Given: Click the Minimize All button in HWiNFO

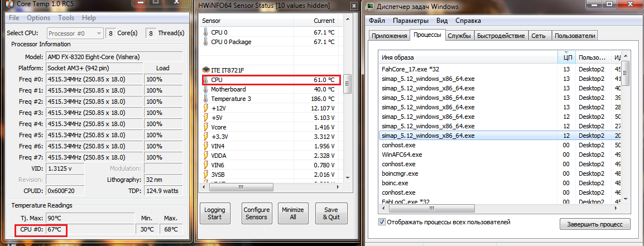Looking at the screenshot, I should [x=293, y=213].
